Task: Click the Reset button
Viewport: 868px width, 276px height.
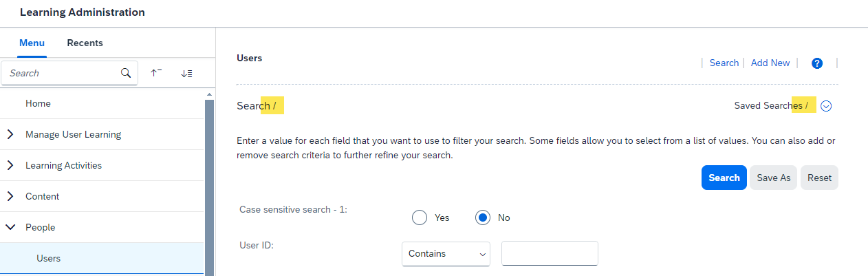Action: [x=819, y=178]
